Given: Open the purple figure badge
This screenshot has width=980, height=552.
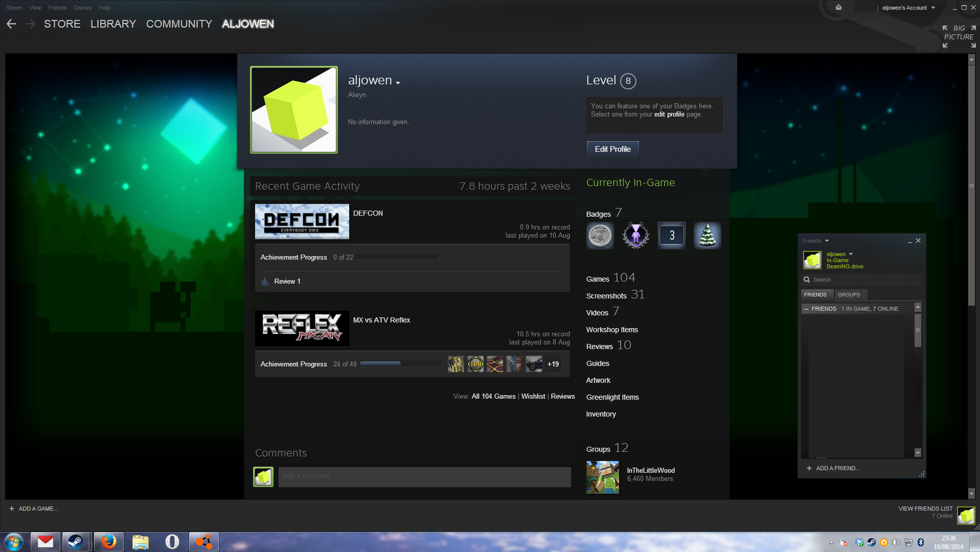Looking at the screenshot, I should pyautogui.click(x=636, y=236).
